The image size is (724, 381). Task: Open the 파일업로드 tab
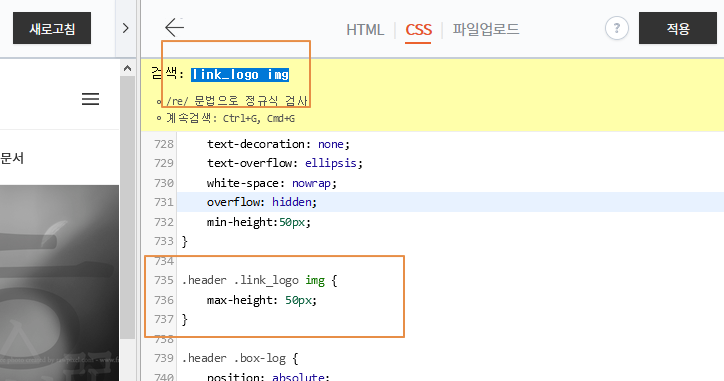pyautogui.click(x=486, y=29)
